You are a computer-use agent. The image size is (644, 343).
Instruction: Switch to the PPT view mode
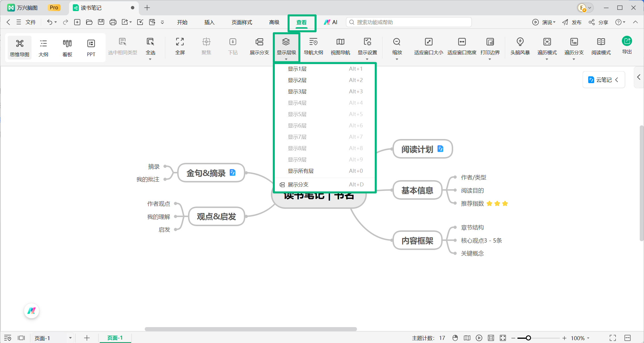click(x=91, y=48)
